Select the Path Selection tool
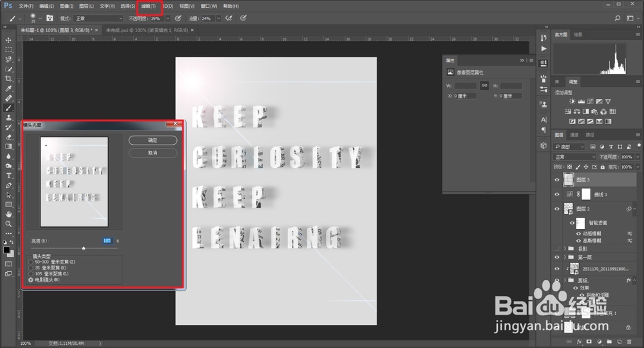Screen dimensions: 644x348 pyautogui.click(x=8, y=195)
